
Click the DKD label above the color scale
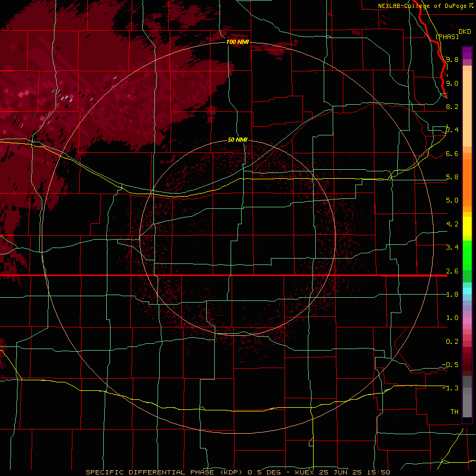[x=465, y=32]
